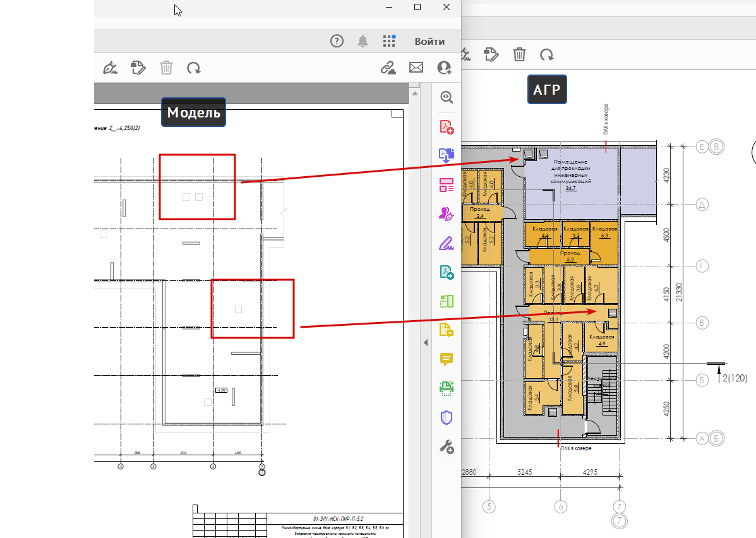The image size is (756, 538).
Task: Select the Fill & Sign purple pen tool
Action: [x=447, y=244]
